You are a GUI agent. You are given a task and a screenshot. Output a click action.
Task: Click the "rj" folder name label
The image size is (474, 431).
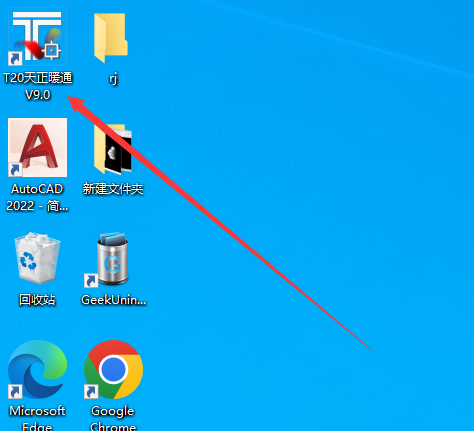(113, 79)
